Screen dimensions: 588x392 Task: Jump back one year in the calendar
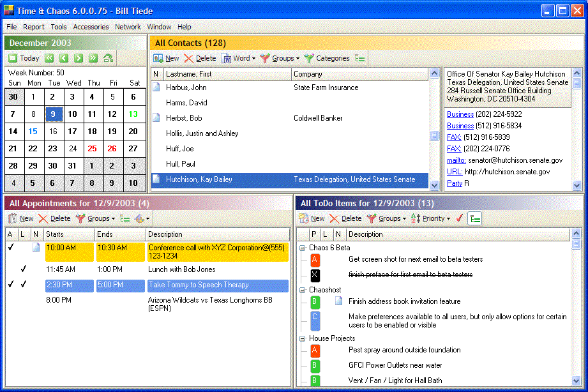click(x=49, y=58)
